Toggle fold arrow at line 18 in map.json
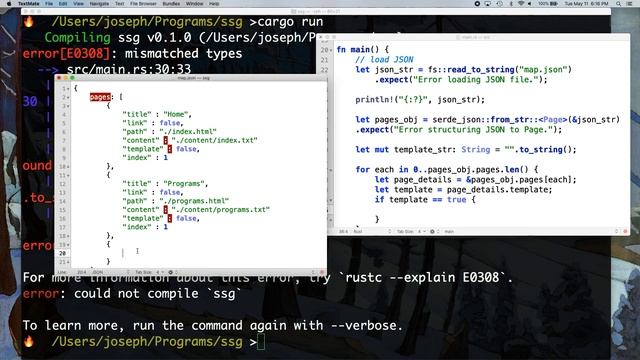This screenshot has height=360, width=640. tap(68, 236)
